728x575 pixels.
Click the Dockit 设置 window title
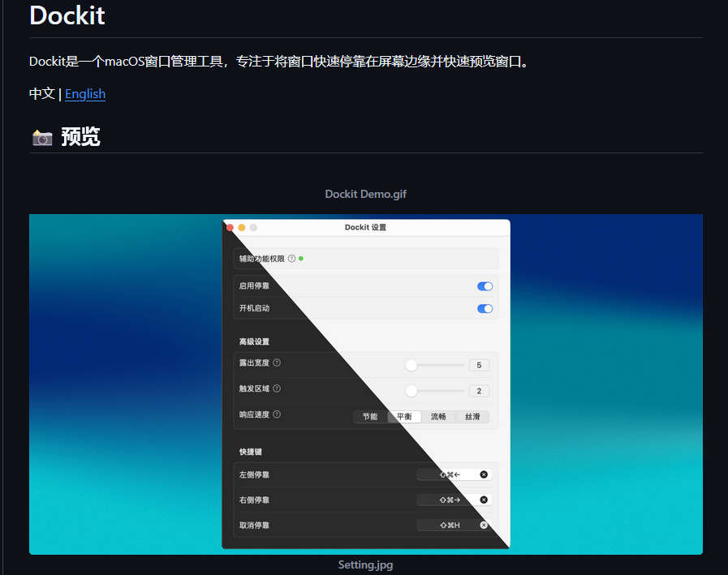(365, 227)
